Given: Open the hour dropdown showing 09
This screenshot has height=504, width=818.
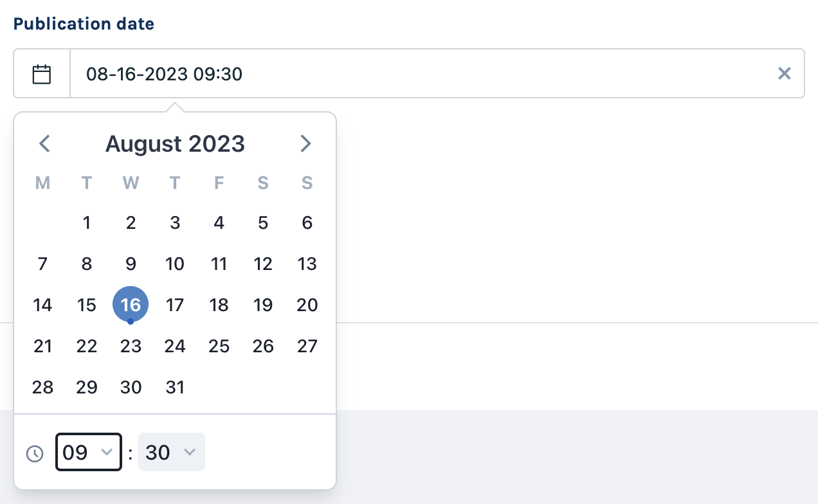Looking at the screenshot, I should [x=88, y=453].
